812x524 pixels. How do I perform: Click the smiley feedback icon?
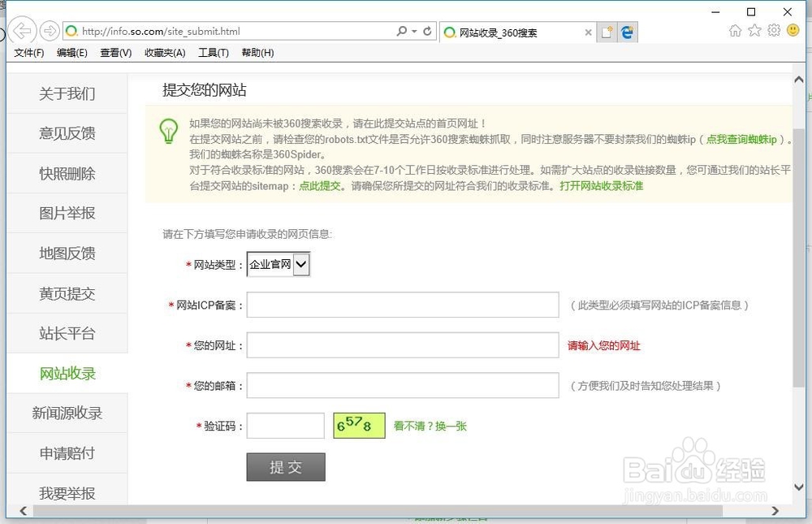pyautogui.click(x=793, y=30)
